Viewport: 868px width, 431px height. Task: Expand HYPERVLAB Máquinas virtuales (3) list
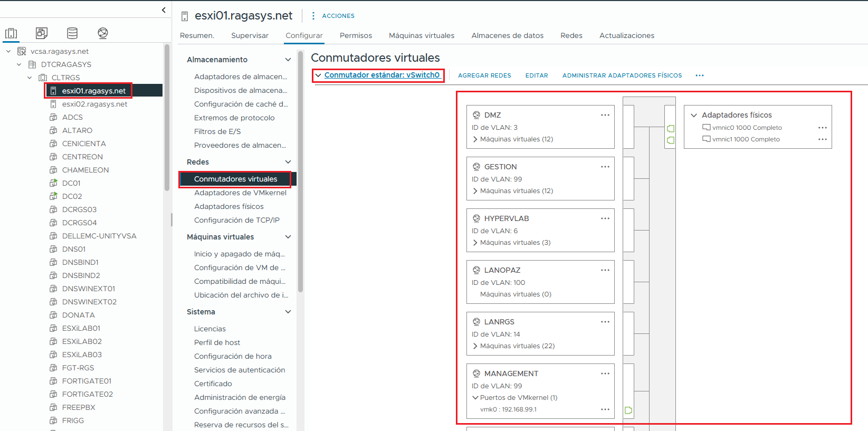(475, 243)
